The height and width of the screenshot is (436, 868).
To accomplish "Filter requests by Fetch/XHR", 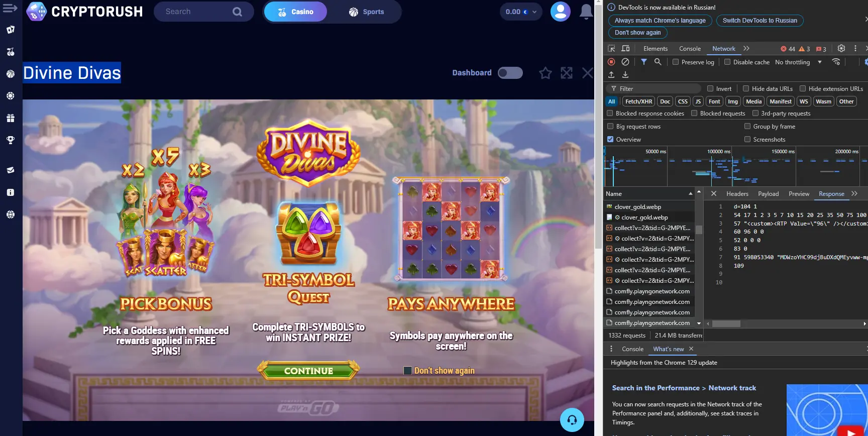I will 638,101.
